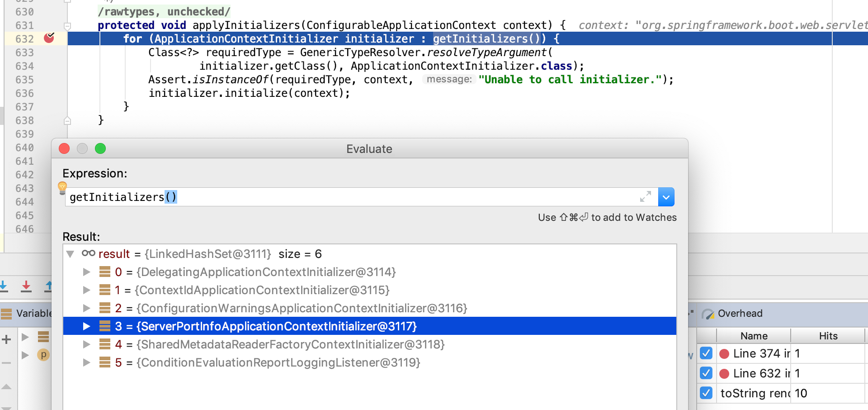Click the plus icon to add watch
868x410 pixels.
pyautogui.click(x=6, y=339)
